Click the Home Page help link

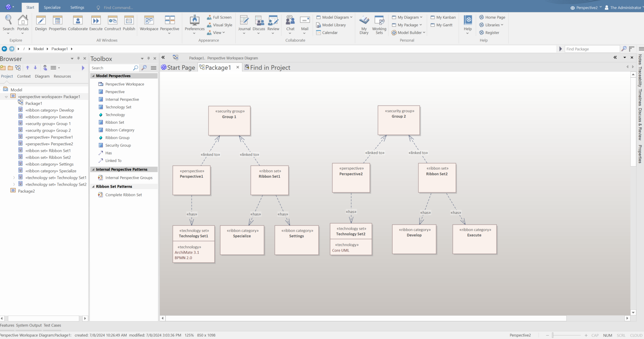point(492,17)
